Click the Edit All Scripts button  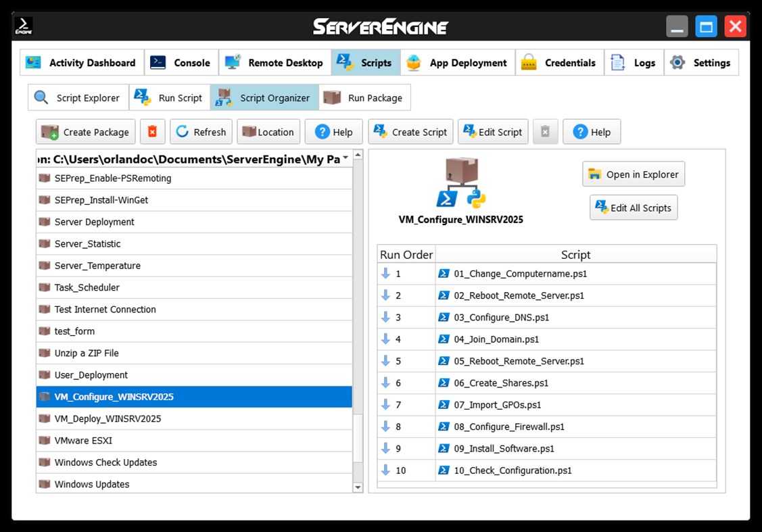(633, 208)
